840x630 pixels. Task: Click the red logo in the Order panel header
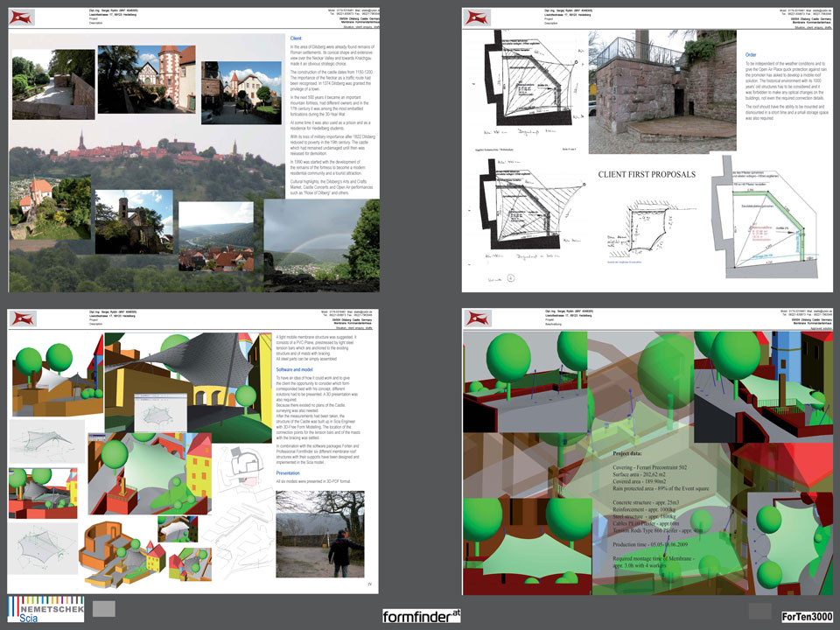477,17
